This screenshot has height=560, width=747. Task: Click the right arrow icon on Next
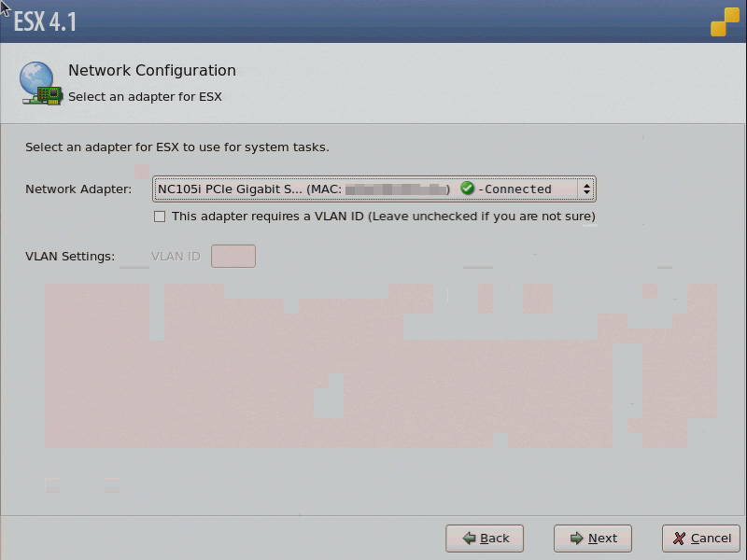click(576, 539)
